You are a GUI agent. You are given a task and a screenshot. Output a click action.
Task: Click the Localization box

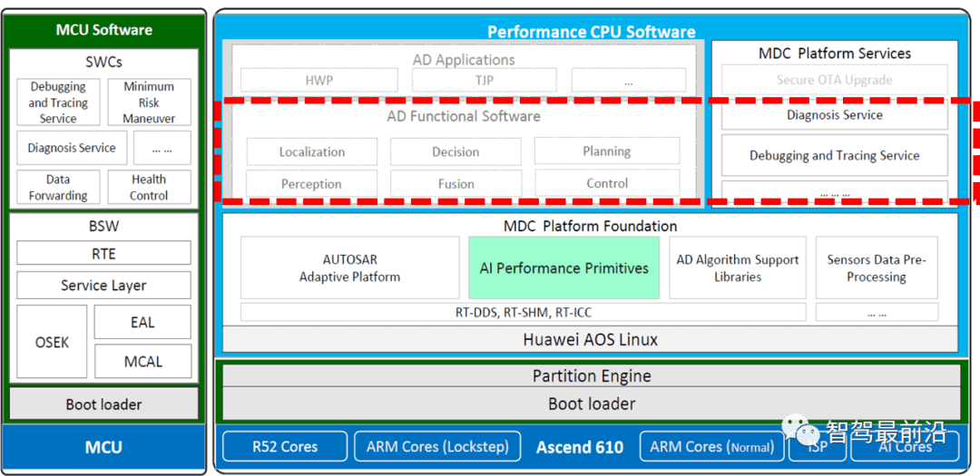312,151
